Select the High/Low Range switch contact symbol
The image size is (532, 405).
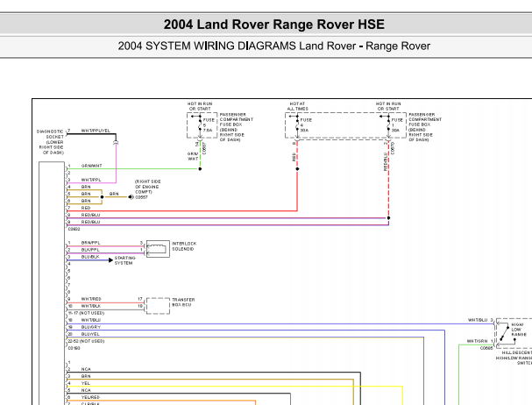point(506,333)
